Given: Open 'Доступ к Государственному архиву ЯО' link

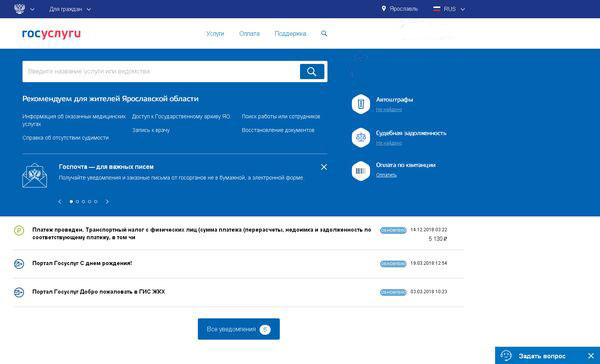Looking at the screenshot, I should tap(181, 116).
